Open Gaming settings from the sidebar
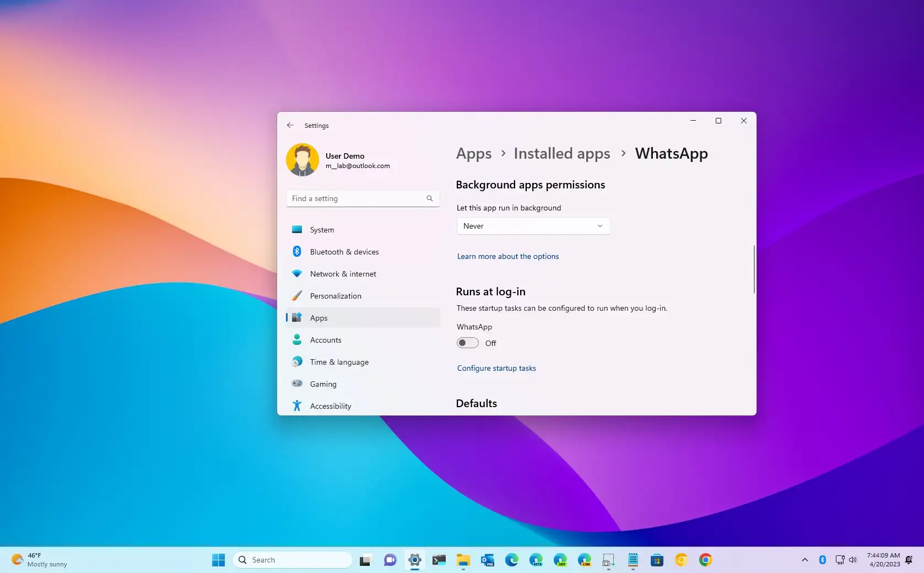924x573 pixels. click(323, 384)
